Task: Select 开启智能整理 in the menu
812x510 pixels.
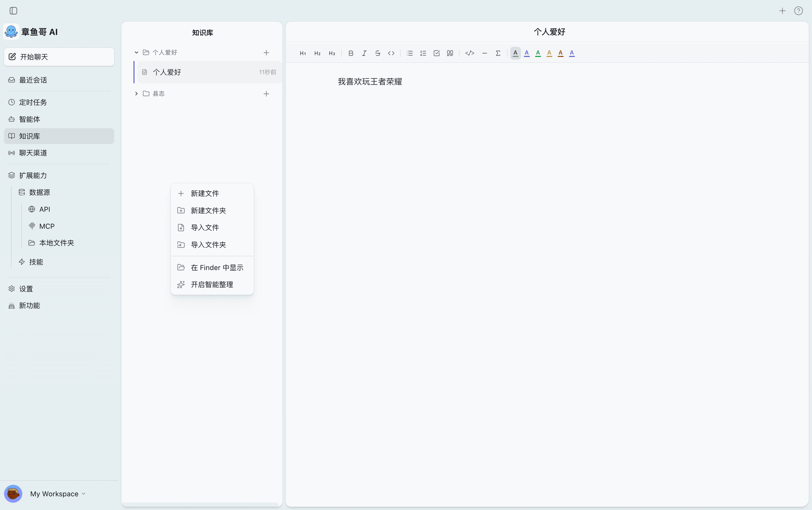Action: pyautogui.click(x=212, y=284)
